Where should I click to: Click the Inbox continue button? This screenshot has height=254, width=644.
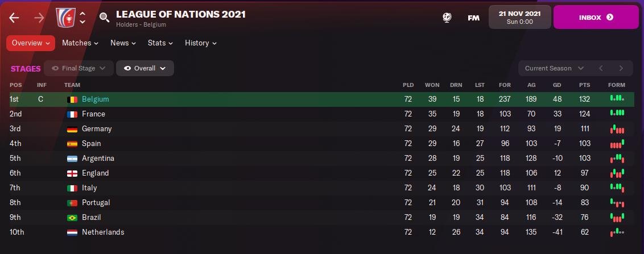pos(596,18)
